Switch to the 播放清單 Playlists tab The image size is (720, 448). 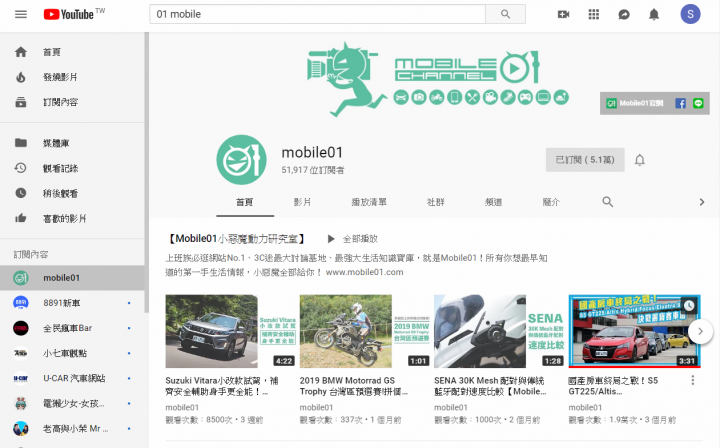(x=369, y=202)
